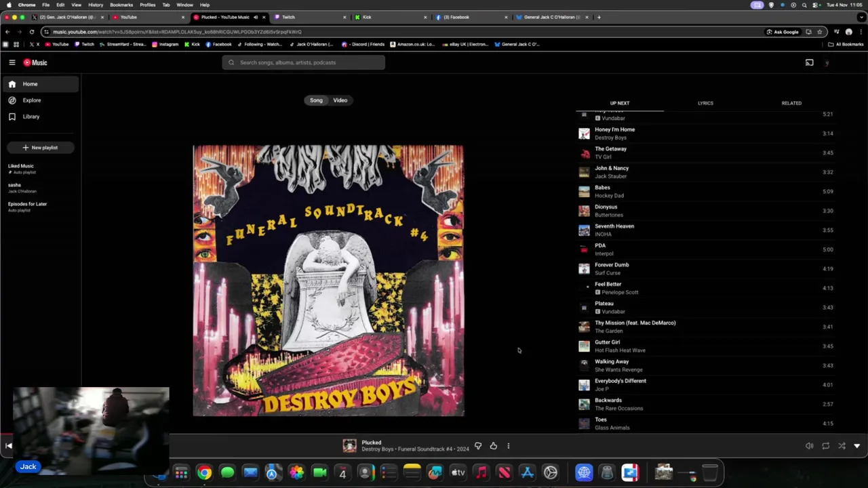
Task: Play Dionysus by Buttertones
Action: click(x=705, y=211)
